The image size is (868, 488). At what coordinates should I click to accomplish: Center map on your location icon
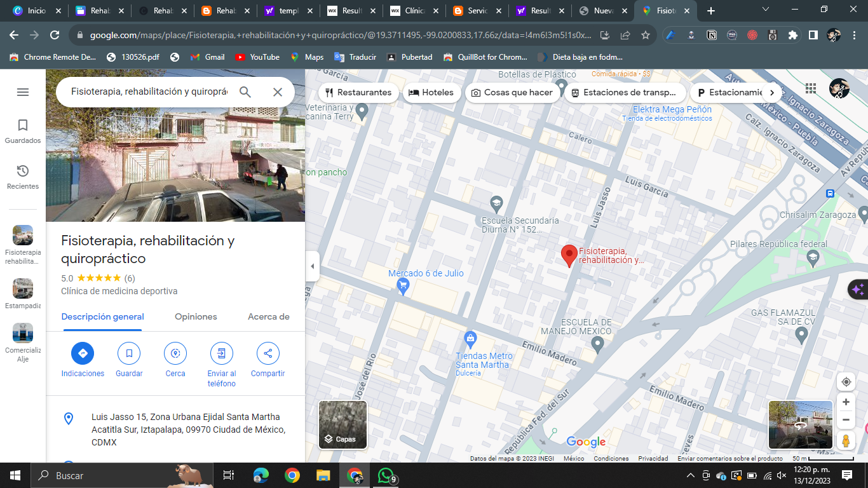pos(846,382)
